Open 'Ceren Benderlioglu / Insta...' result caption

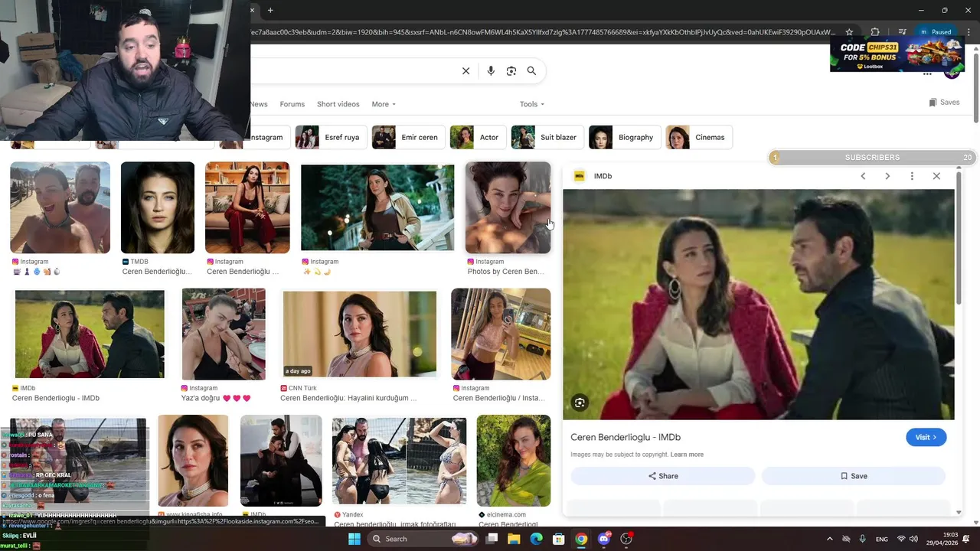click(499, 398)
